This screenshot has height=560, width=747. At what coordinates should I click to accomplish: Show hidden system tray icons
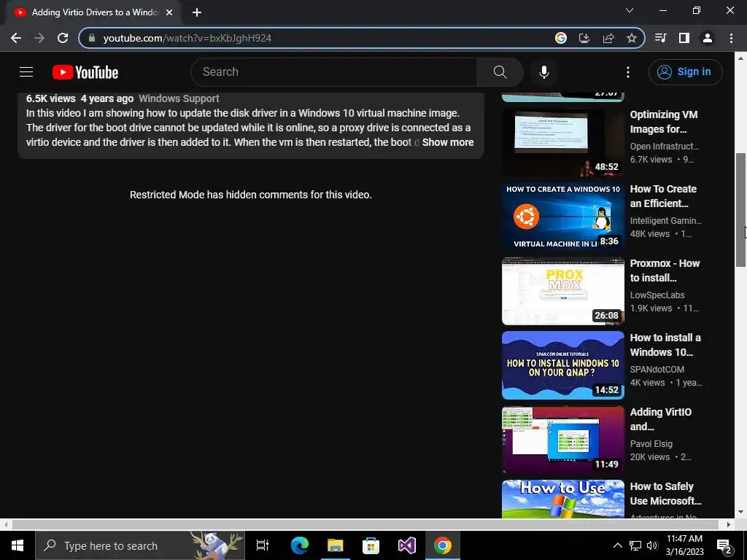617,545
